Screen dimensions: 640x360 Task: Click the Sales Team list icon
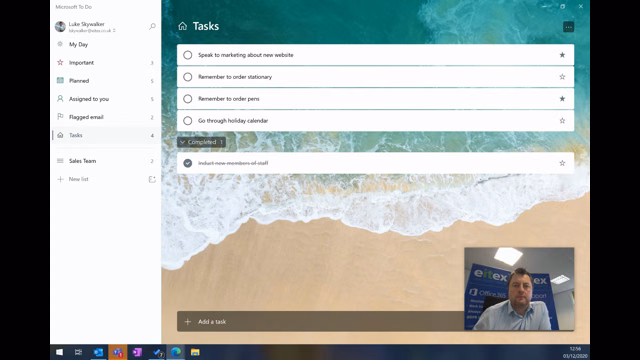coord(60,161)
